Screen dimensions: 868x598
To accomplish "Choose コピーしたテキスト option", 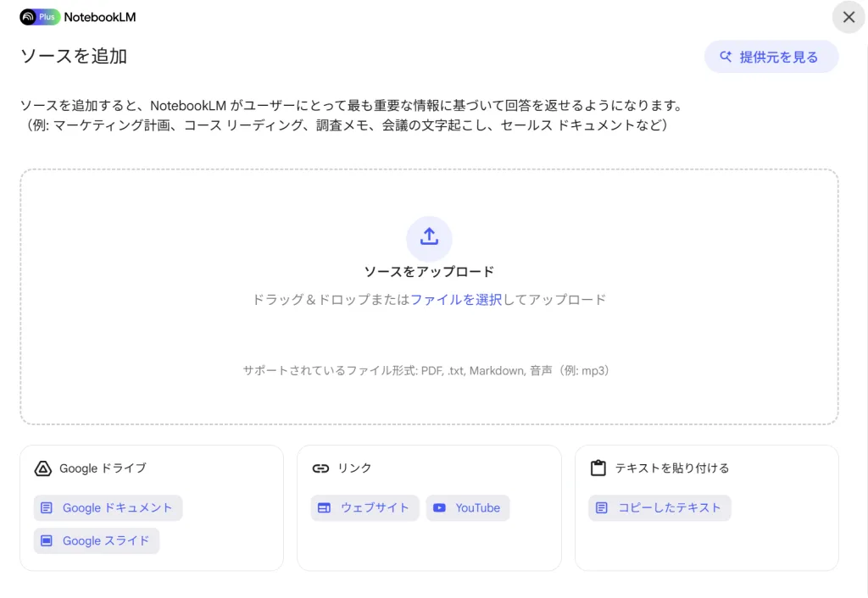I will pyautogui.click(x=659, y=508).
